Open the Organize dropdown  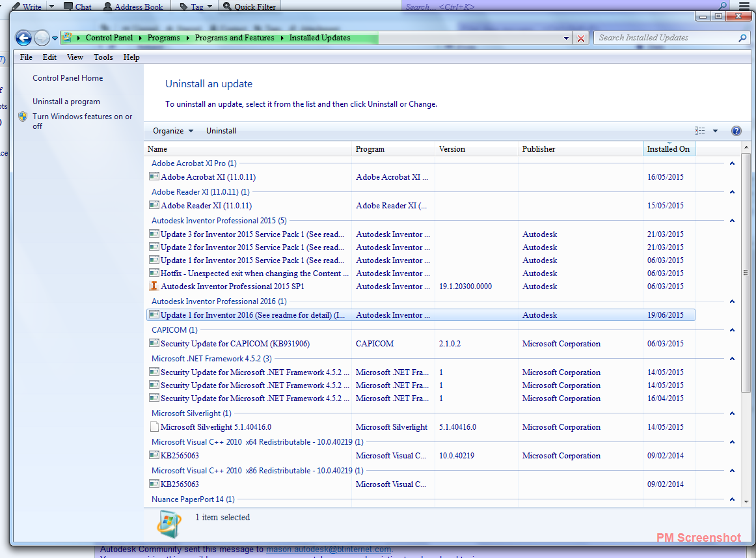172,131
